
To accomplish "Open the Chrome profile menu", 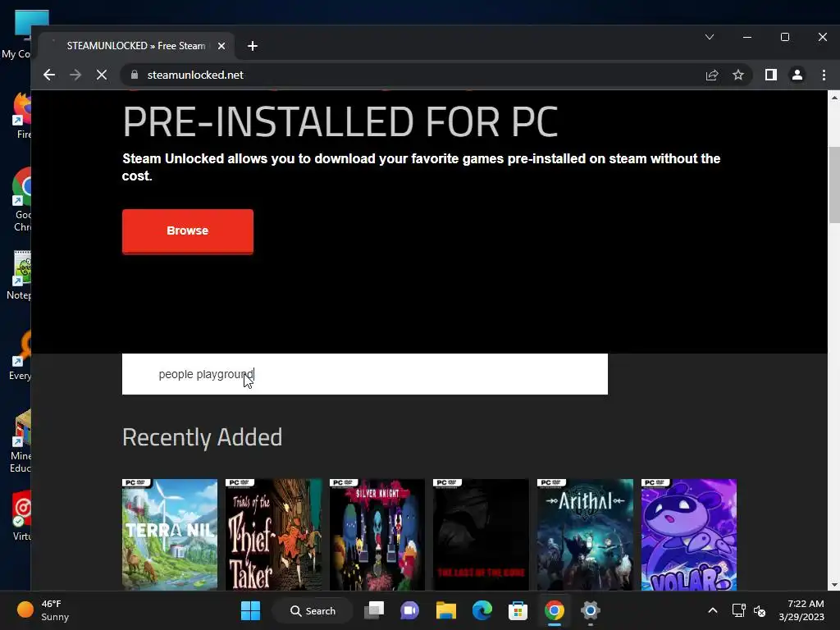I will click(x=797, y=75).
